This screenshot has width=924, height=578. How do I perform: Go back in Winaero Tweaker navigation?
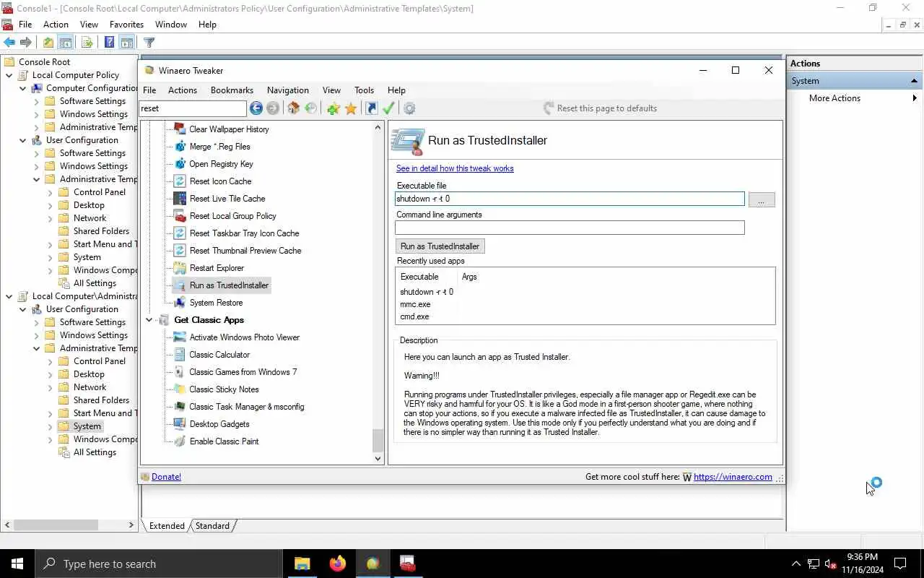pyautogui.click(x=256, y=108)
